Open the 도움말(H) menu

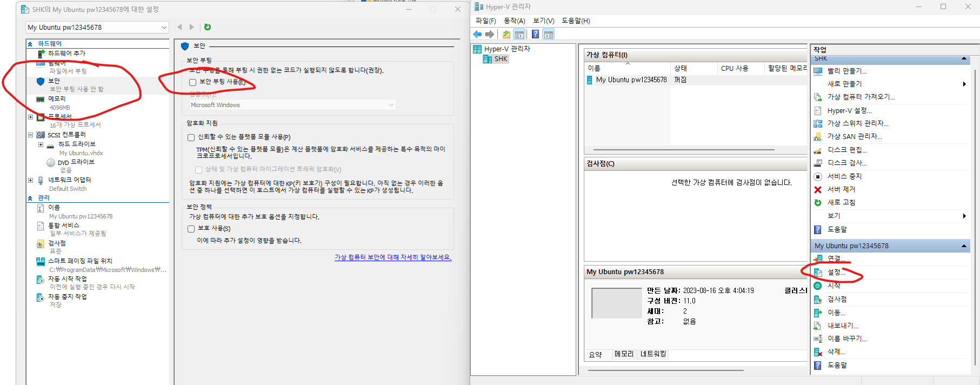point(576,21)
